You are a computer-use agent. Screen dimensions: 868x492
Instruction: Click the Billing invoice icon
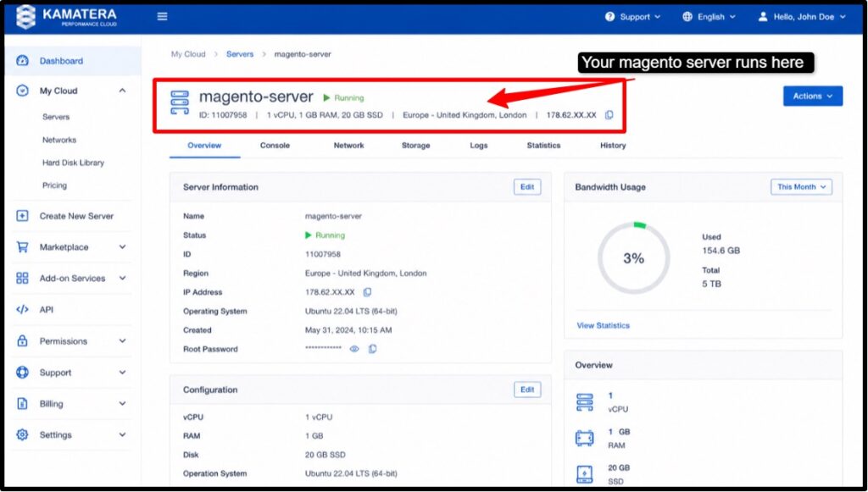point(22,404)
